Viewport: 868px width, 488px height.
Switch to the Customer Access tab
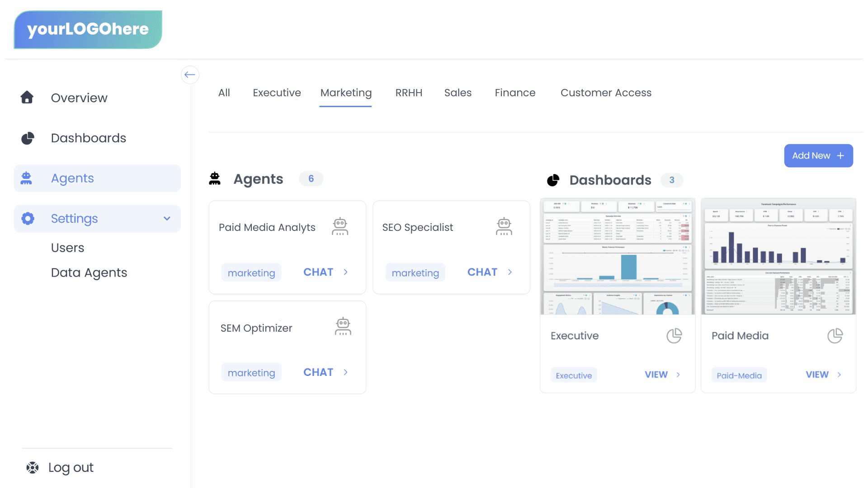606,93
